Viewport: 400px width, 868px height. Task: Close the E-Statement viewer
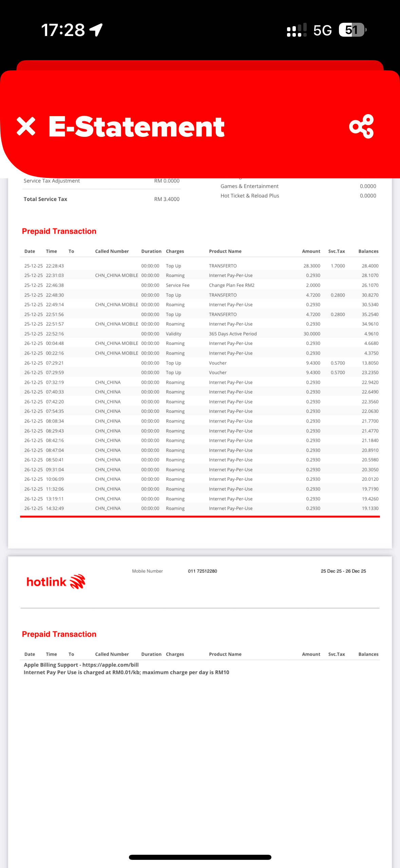pyautogui.click(x=26, y=126)
